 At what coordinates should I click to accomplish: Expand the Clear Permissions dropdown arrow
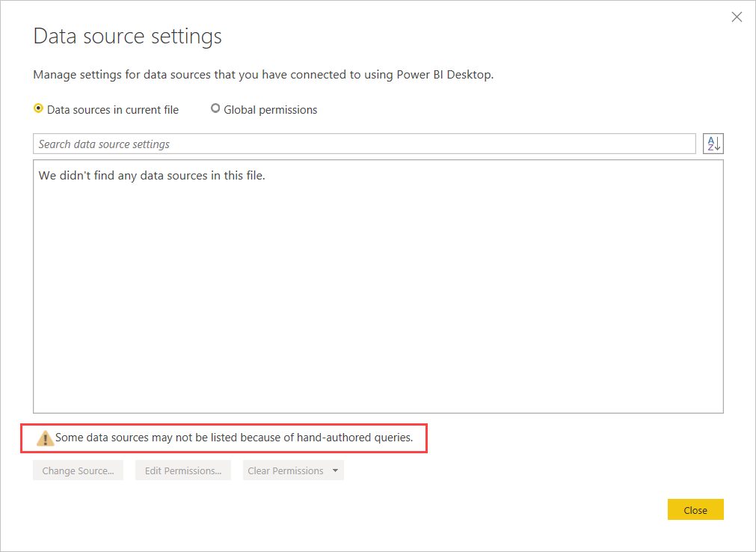(x=335, y=470)
